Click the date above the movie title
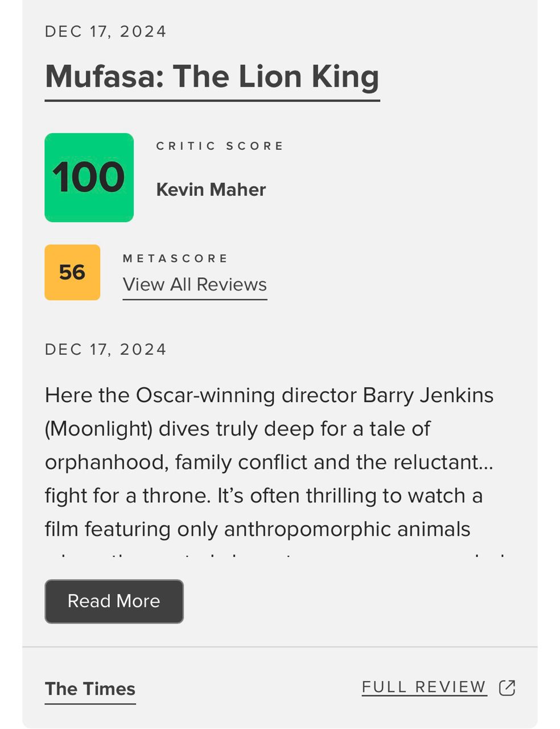The image size is (560, 729). tap(106, 31)
